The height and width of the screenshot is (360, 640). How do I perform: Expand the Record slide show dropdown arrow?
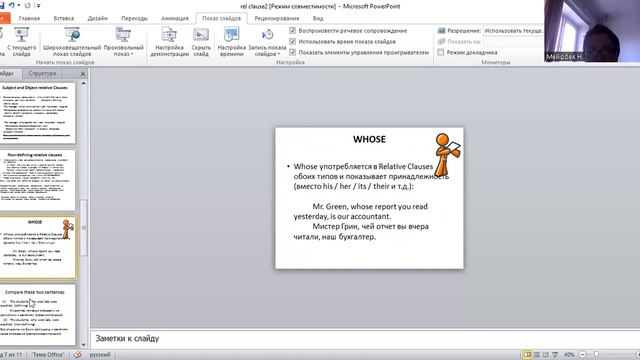(x=279, y=54)
